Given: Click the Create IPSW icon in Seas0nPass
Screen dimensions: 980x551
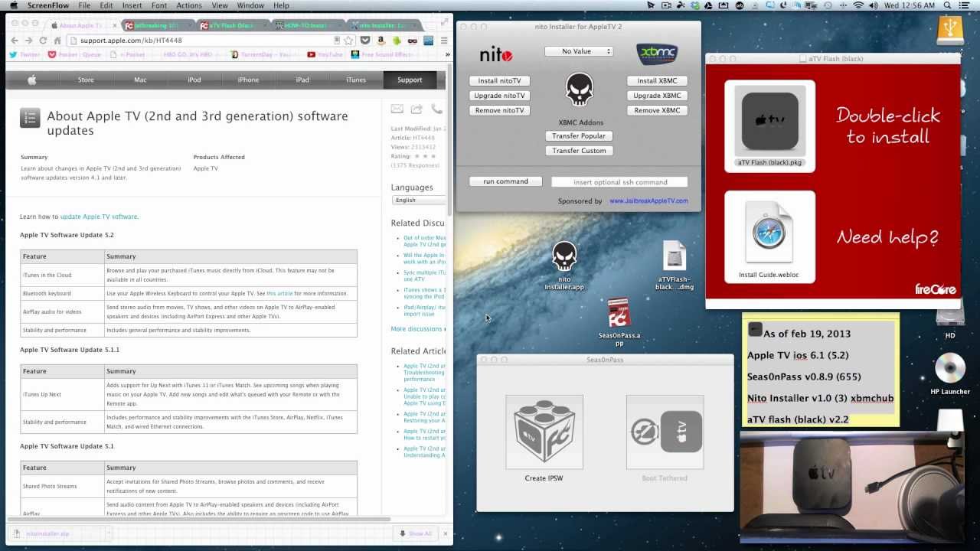Looking at the screenshot, I should click(544, 432).
